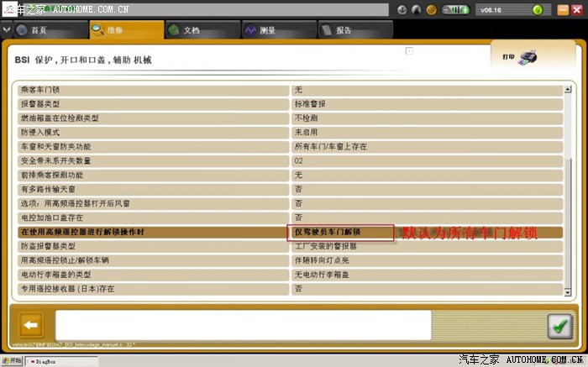This screenshot has height=367, width=588.
Task: Expand the chevron left of 首页 tab
Action: [8, 29]
